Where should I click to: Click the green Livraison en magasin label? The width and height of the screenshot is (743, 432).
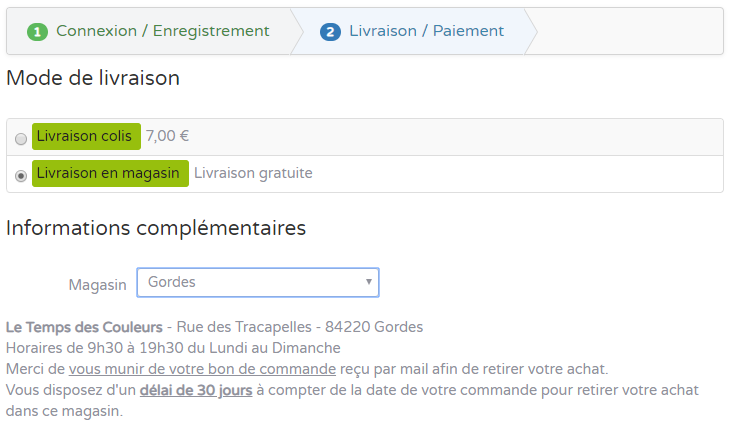point(110,173)
